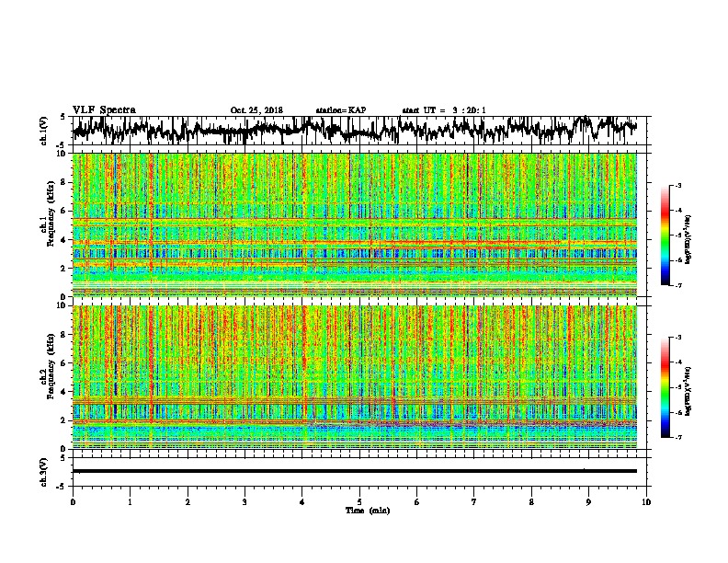Click the "1" minute tick label

(x=130, y=502)
